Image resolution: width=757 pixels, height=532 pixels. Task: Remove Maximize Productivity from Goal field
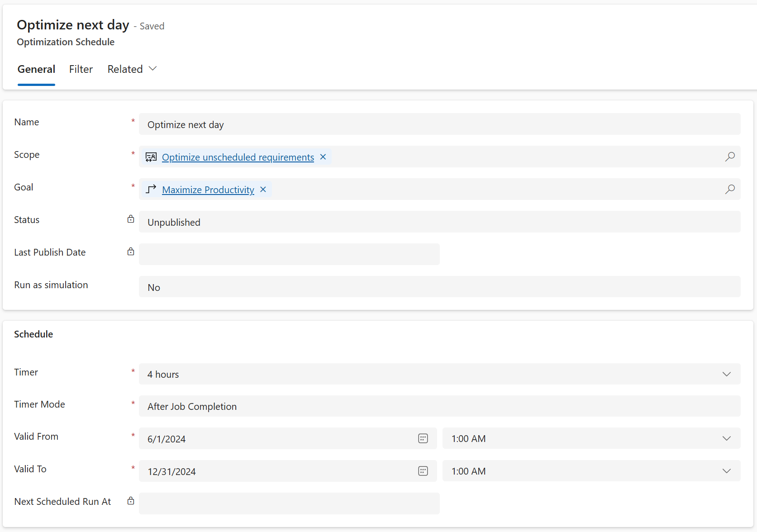(263, 190)
